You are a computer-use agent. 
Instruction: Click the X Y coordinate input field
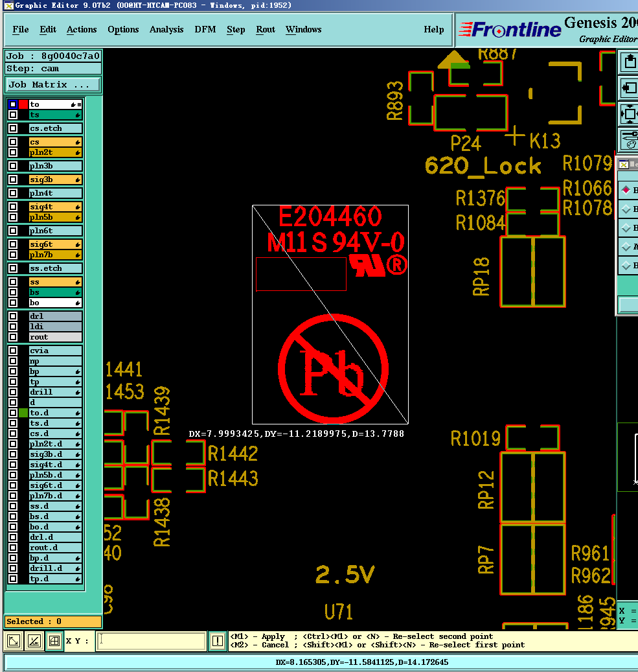152,641
